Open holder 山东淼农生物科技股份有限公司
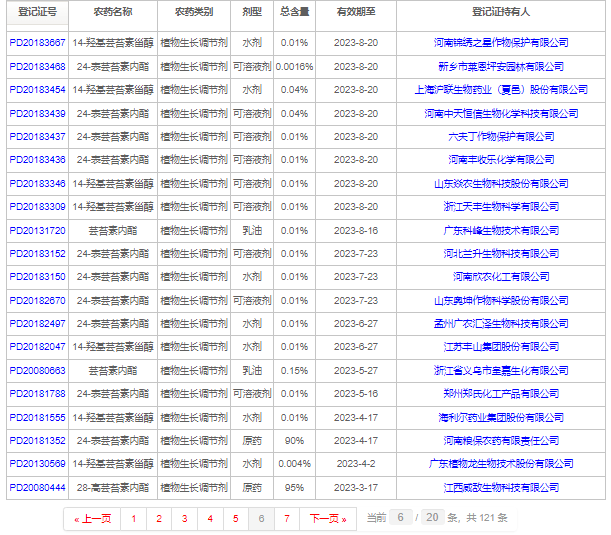This screenshot has width=611, height=535. coord(501,184)
